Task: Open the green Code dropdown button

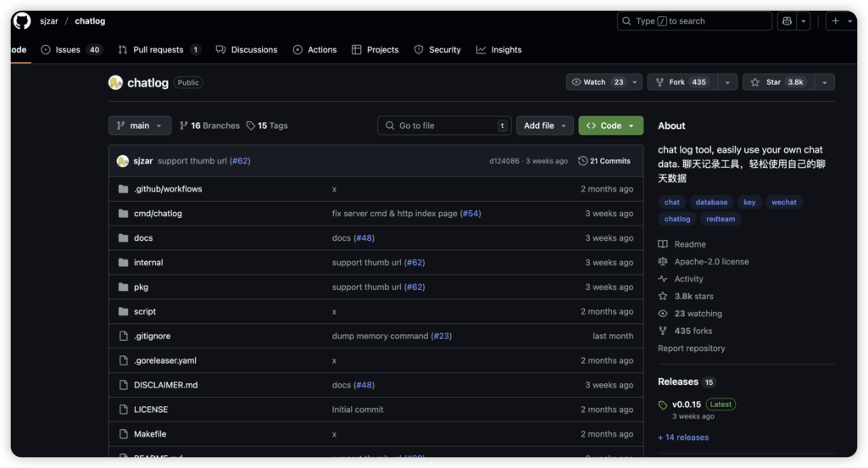Action: click(x=610, y=125)
